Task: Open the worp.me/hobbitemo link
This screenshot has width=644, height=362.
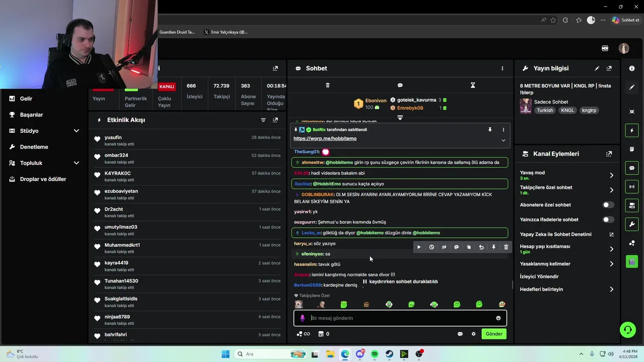Action: coord(325,139)
